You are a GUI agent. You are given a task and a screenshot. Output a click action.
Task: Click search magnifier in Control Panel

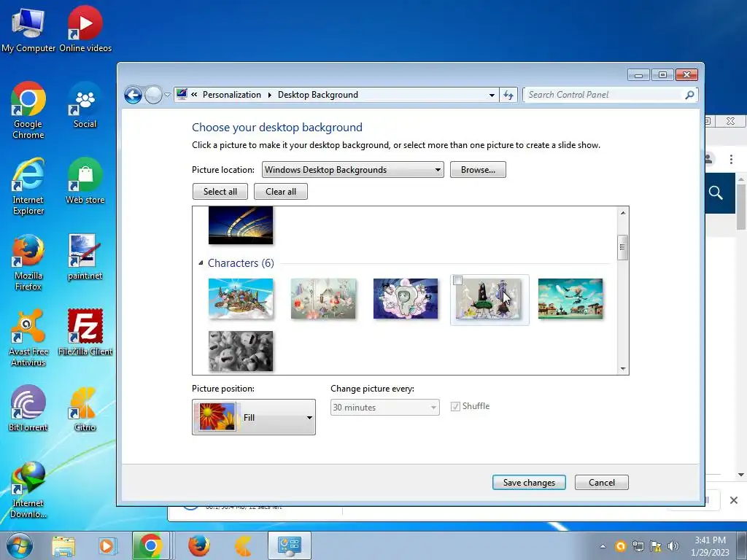point(689,95)
